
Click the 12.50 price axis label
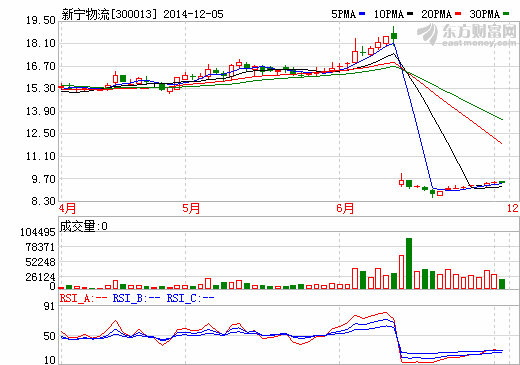point(41,133)
